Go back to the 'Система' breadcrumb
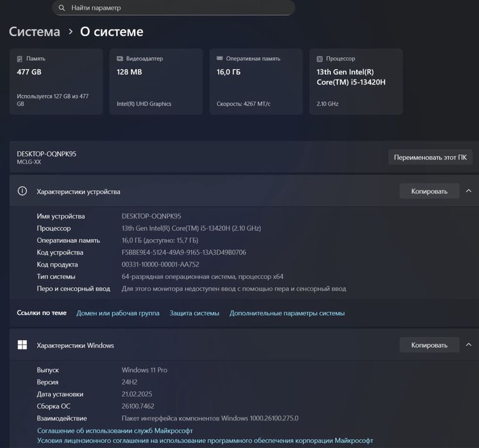This screenshot has width=479, height=448. [35, 32]
